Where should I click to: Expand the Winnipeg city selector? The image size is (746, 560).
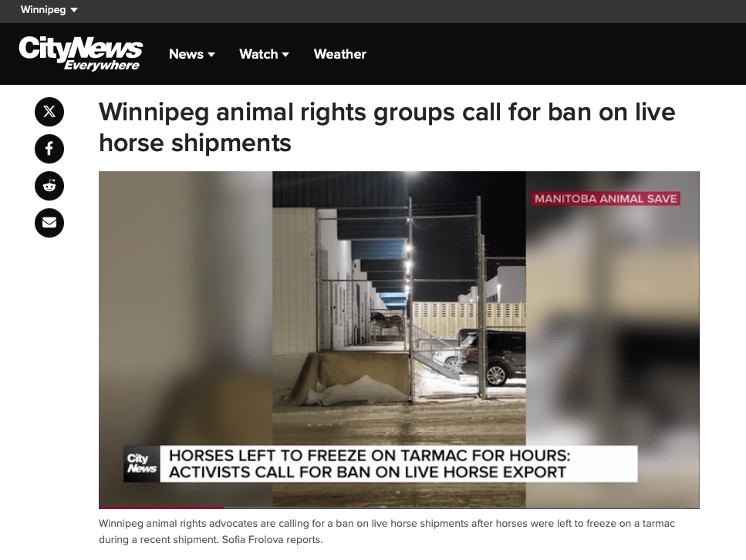[49, 9]
